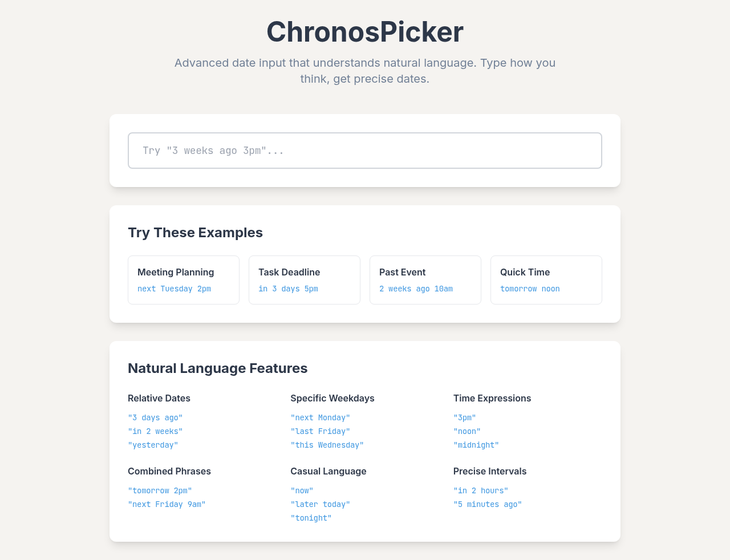
Task: Select the "last Friday" weekday example
Action: coord(320,431)
